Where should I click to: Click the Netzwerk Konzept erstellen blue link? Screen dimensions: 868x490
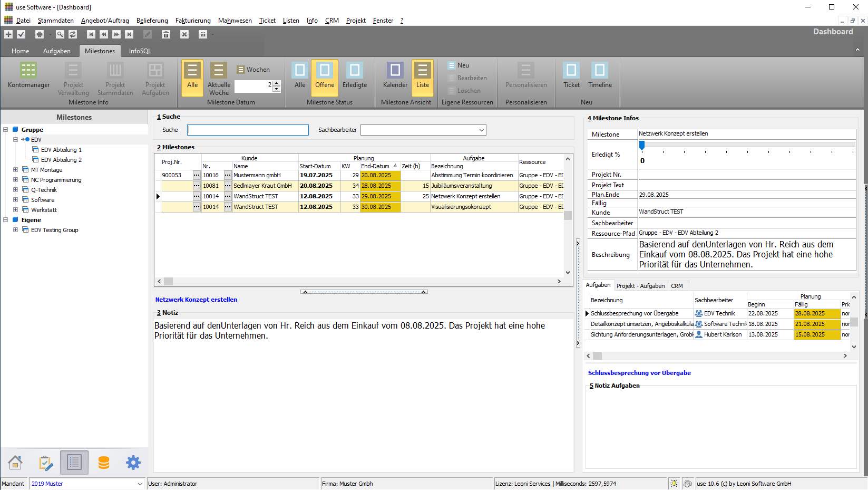tap(196, 300)
